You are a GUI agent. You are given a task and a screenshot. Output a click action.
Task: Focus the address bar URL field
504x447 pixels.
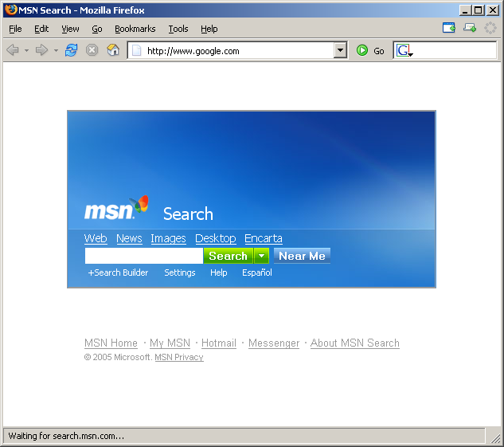[x=238, y=50]
